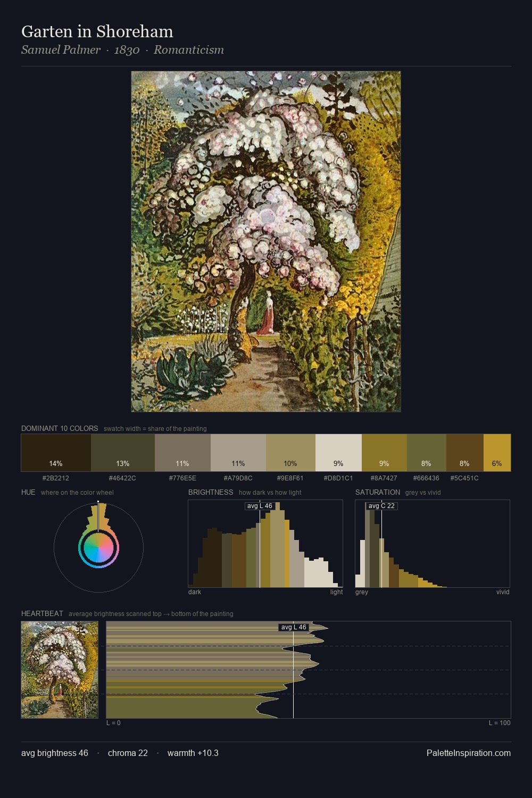Screen dimensions: 532x798
Task: Click the 'light' axis label
Action: click(x=336, y=592)
